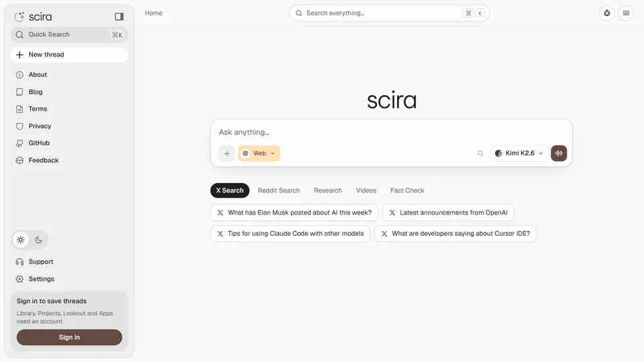
Task: Collapse the sidebar panel icon
Action: pos(119,16)
